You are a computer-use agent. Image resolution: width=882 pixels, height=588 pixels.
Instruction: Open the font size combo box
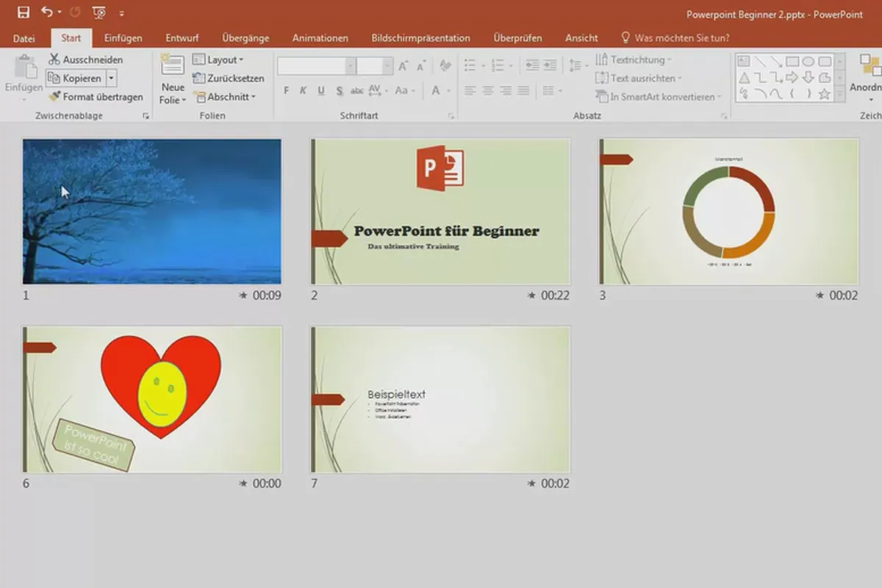[375, 66]
